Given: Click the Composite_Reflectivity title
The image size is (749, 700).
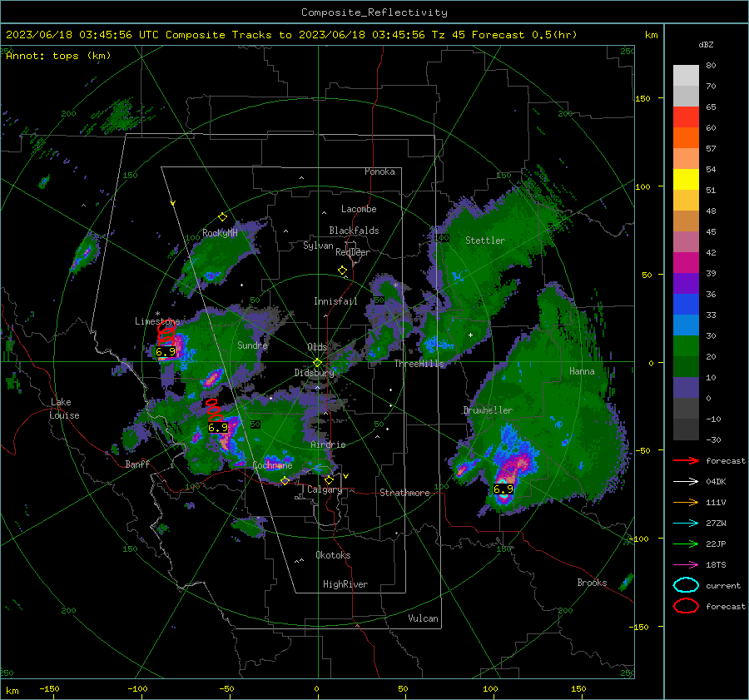Looking at the screenshot, I should click(x=374, y=12).
